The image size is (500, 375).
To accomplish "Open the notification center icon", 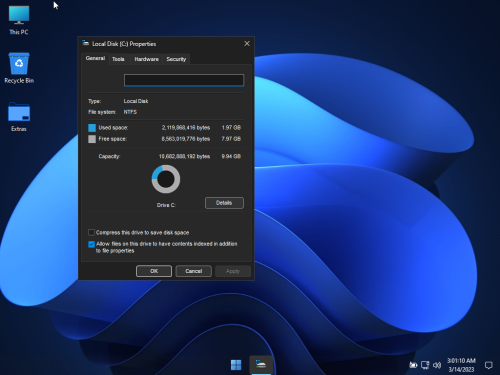I will coord(488,365).
